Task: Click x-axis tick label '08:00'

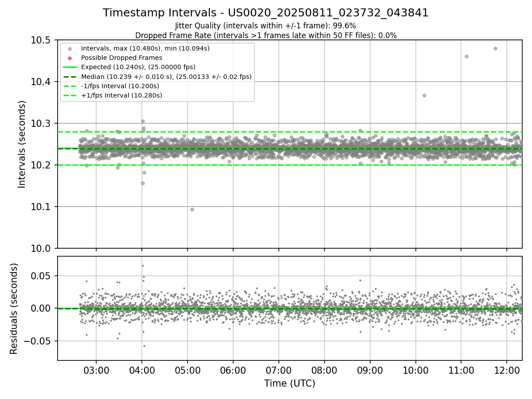Action: tap(325, 370)
